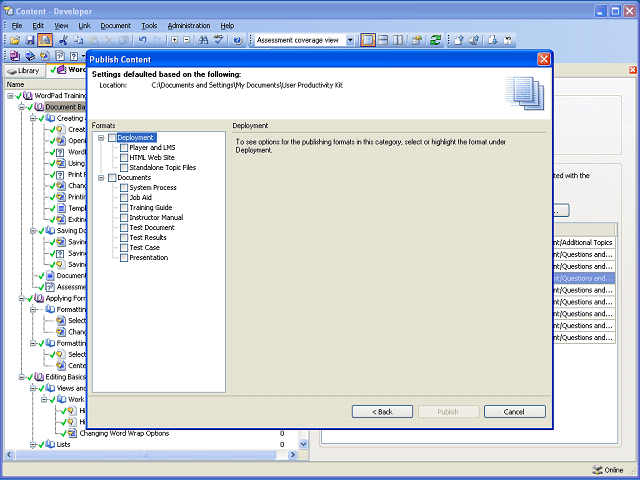Select Test Case format label
640x480 pixels.
(144, 248)
